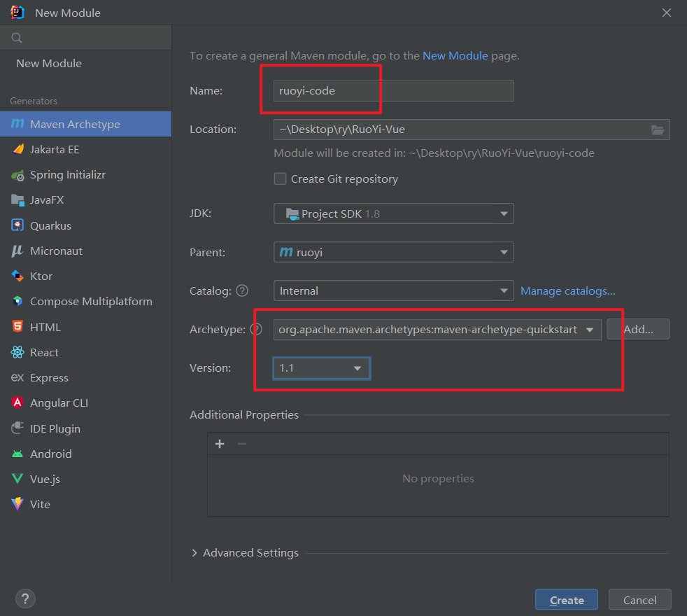
Task: Close the New Module dialog
Action: pos(667,13)
